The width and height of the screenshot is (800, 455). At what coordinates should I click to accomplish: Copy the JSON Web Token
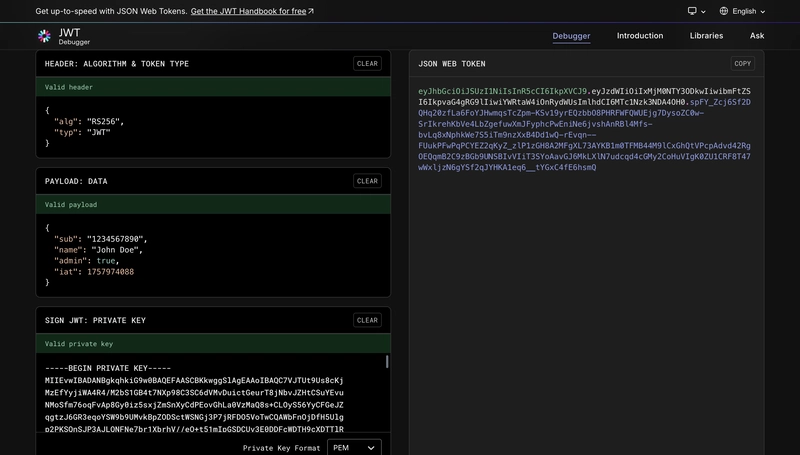pyautogui.click(x=742, y=64)
